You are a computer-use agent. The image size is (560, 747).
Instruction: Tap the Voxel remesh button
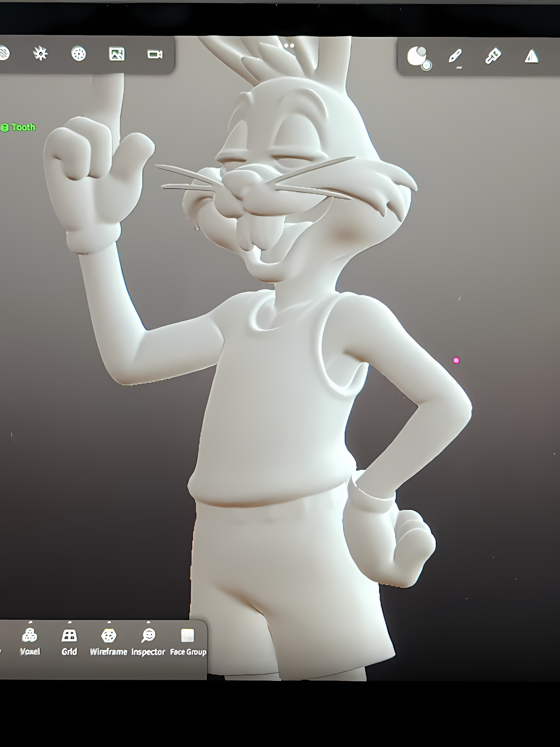(x=29, y=642)
